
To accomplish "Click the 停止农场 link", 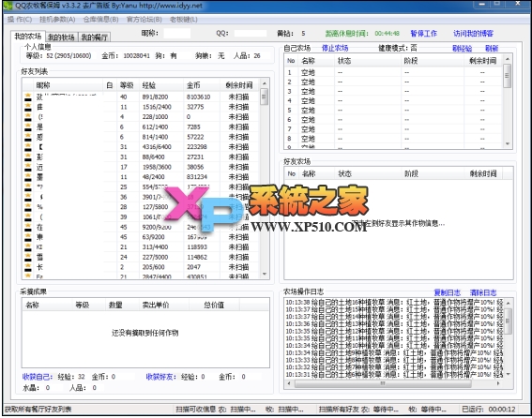I will pyautogui.click(x=335, y=48).
